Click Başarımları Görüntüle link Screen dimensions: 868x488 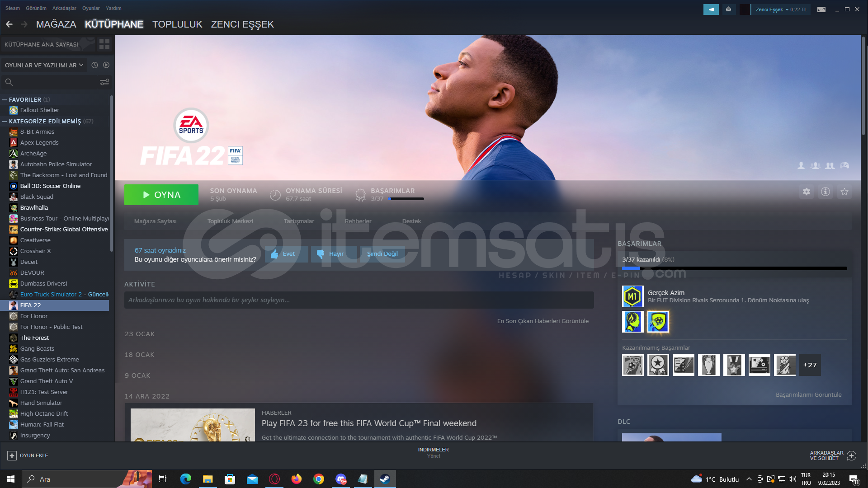click(x=808, y=394)
